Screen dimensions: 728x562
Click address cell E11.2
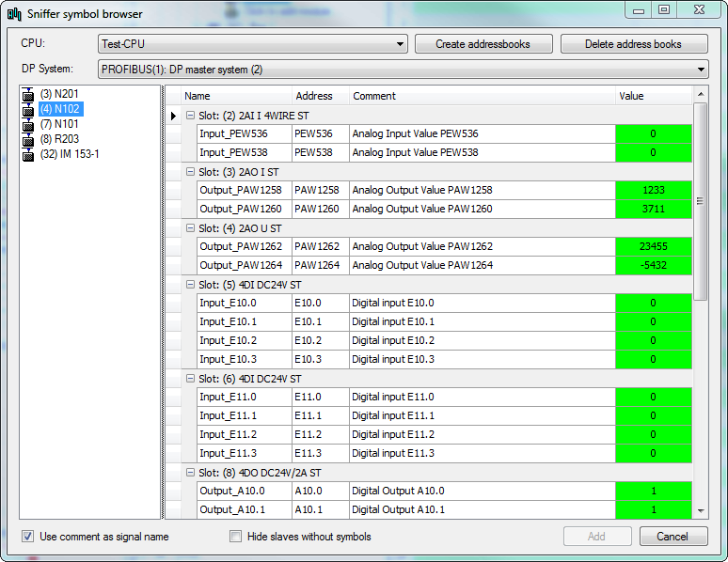(x=321, y=434)
